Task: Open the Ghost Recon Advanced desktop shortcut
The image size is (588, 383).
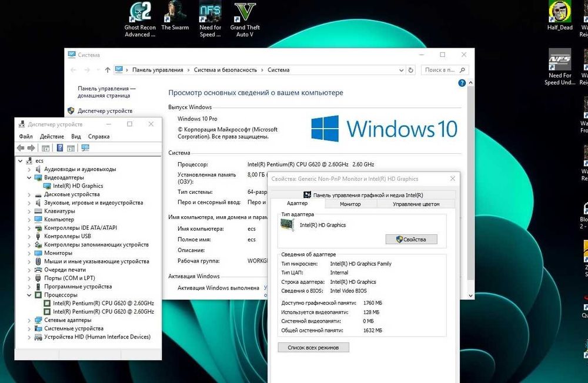Action: tap(140, 19)
